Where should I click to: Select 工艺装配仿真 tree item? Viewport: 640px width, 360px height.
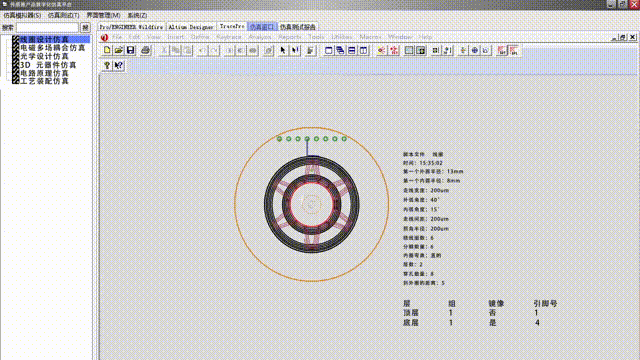[44, 81]
